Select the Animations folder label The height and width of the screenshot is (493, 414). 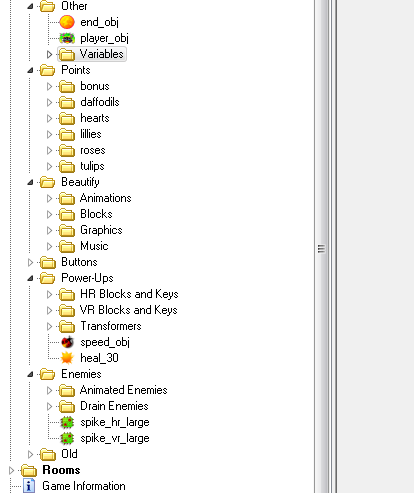[x=106, y=198]
